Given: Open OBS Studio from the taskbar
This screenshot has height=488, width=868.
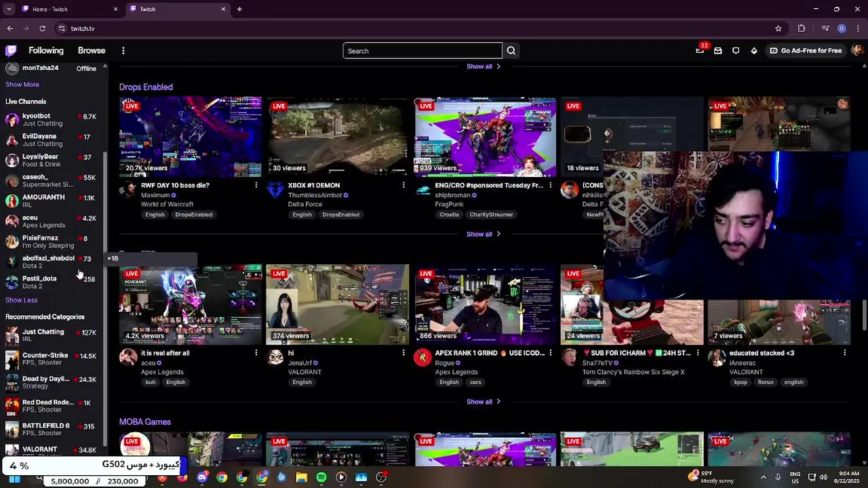Looking at the screenshot, I should [381, 477].
